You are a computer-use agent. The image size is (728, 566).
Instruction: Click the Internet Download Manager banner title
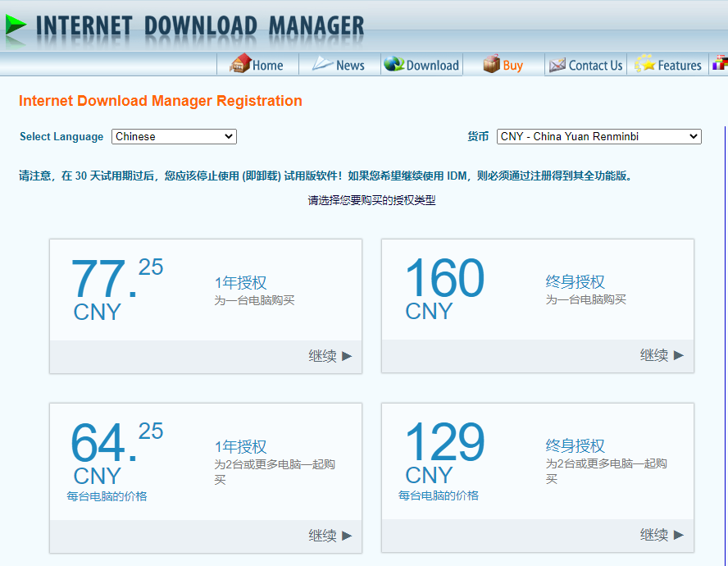coord(199,25)
